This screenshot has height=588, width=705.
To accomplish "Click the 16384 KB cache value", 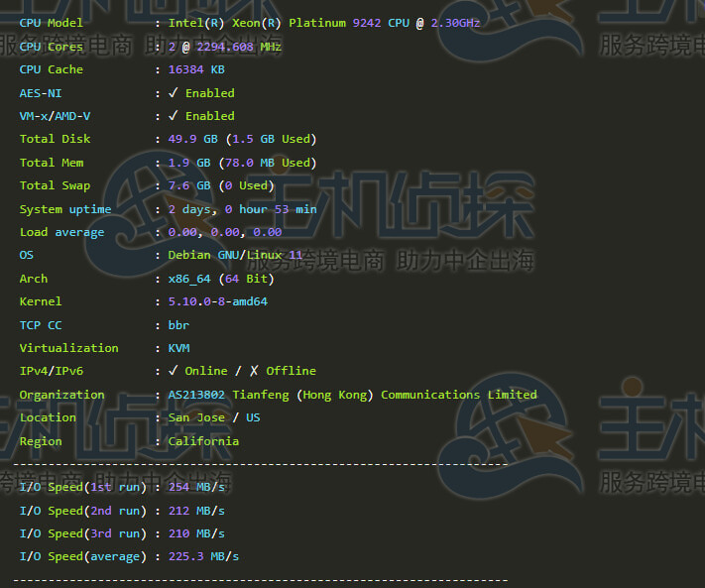I will tap(196, 69).
